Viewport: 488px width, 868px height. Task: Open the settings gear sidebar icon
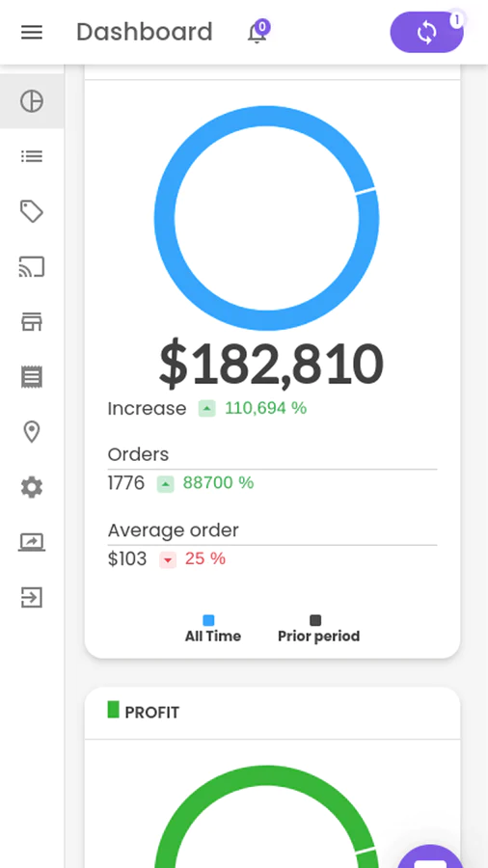pos(32,487)
